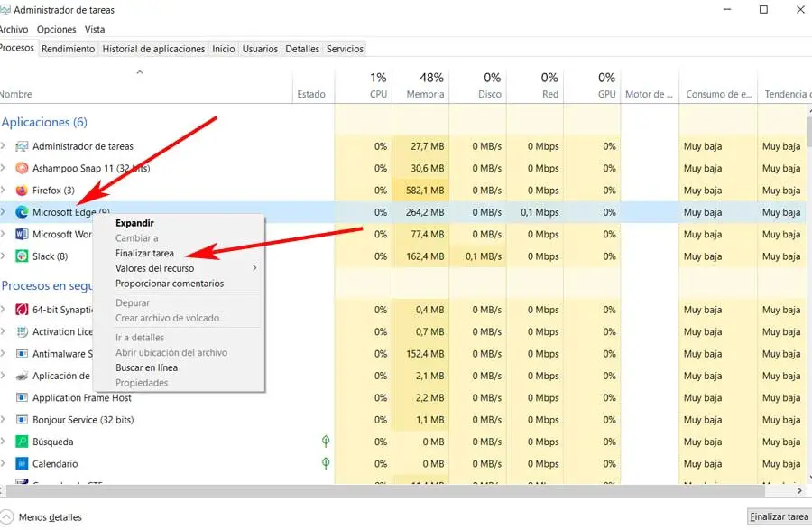Switch to the Detalles tab
The height and width of the screenshot is (530, 812).
(x=302, y=49)
